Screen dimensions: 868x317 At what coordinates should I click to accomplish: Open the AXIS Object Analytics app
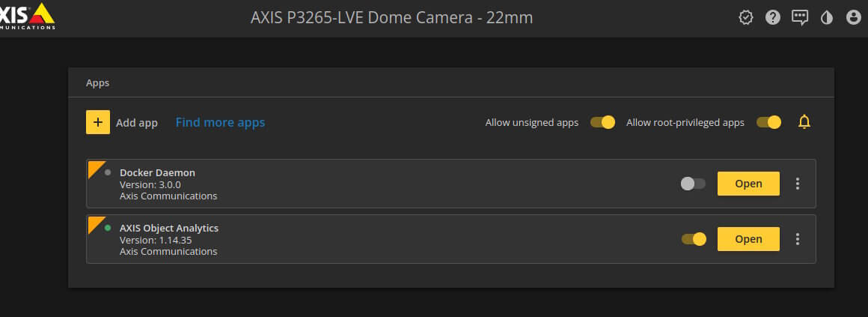[748, 239]
